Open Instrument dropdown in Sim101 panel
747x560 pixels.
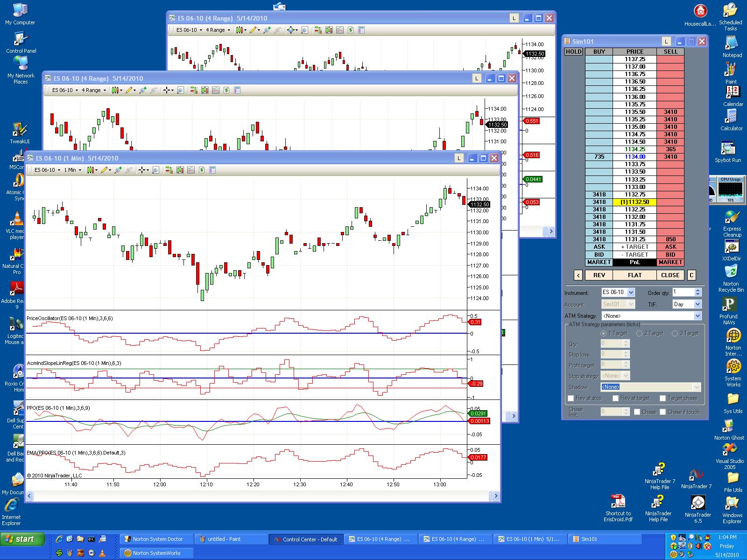point(631,293)
